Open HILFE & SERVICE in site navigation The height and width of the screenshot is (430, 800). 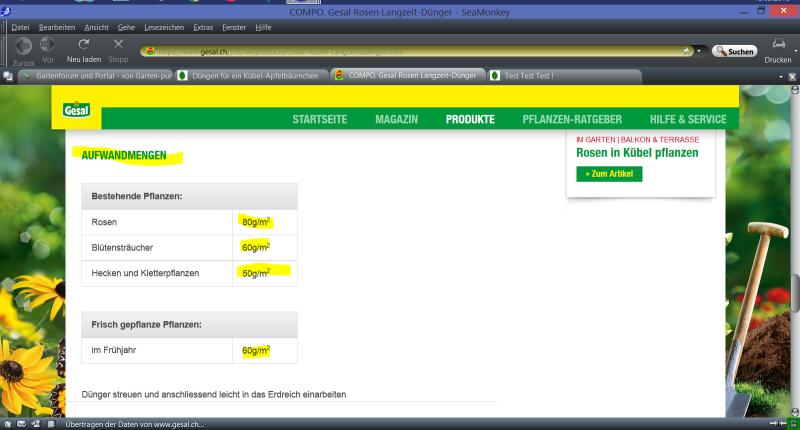(x=688, y=119)
